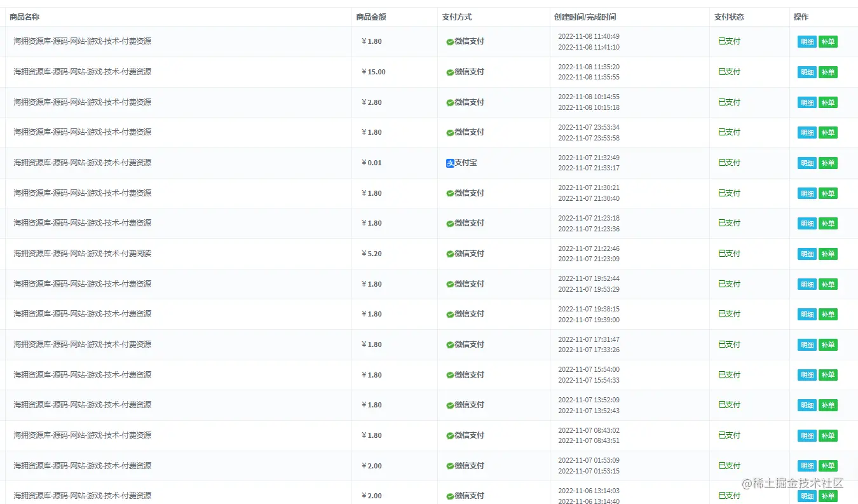Click 补单 for the ¥15.00 order
Viewport: 858px width, 504px height.
[x=828, y=72]
